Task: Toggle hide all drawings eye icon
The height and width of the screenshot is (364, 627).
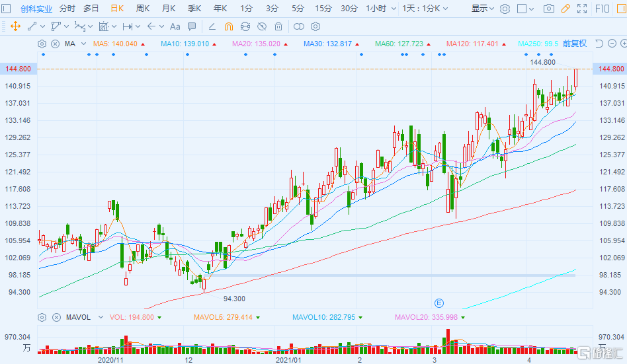Action: click(262, 26)
